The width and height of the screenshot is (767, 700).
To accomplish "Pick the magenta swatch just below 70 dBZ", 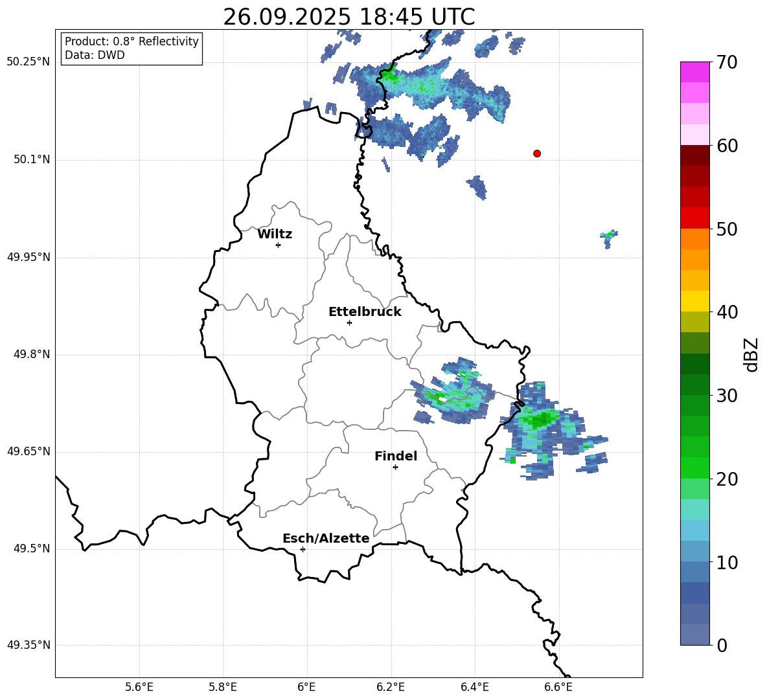I will 695,72.
